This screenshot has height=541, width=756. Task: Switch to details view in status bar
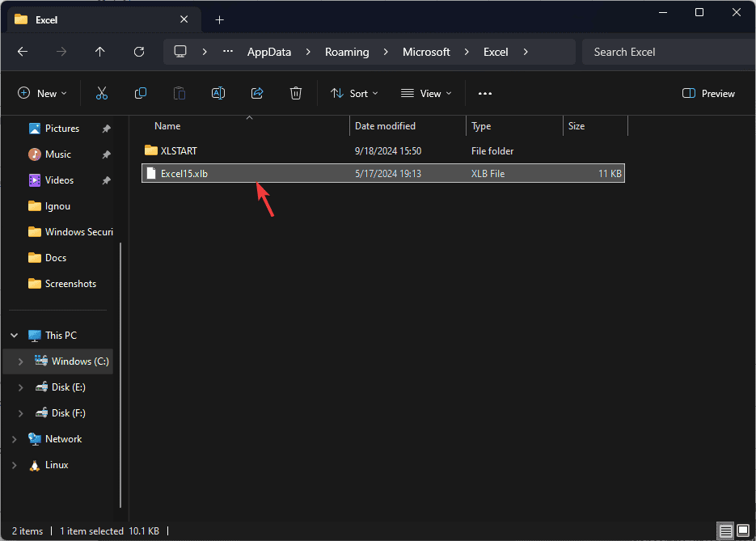tap(726, 531)
